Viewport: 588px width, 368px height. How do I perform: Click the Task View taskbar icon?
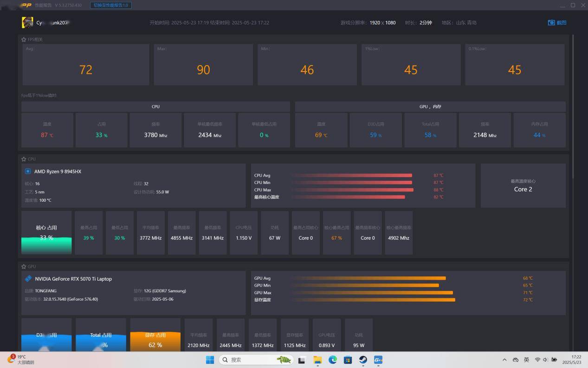[302, 360]
